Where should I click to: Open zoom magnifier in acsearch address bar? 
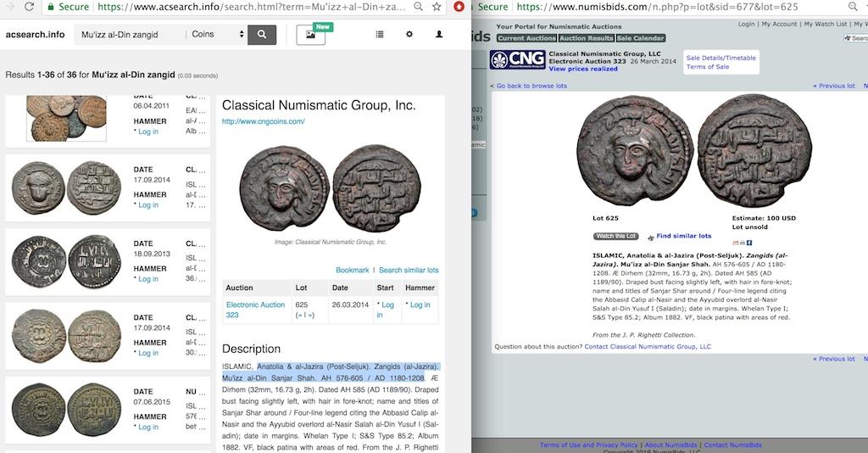419,7
